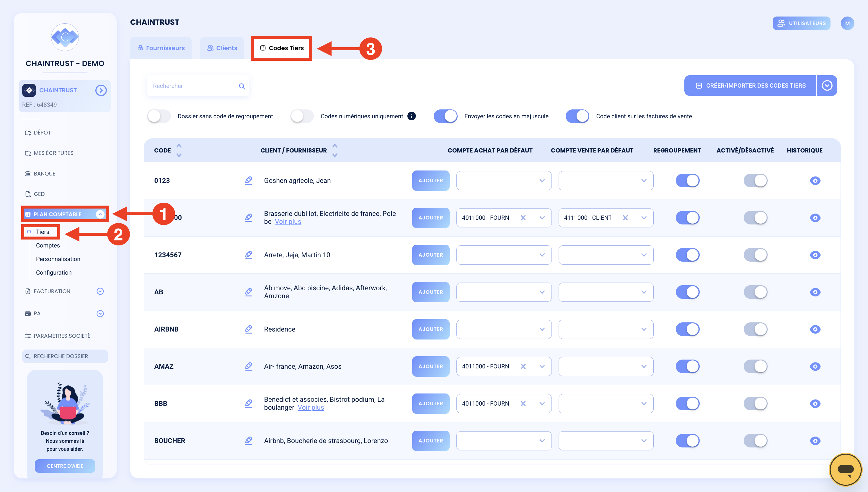
Task: Toggle regroupement for code AB
Action: pyautogui.click(x=687, y=292)
